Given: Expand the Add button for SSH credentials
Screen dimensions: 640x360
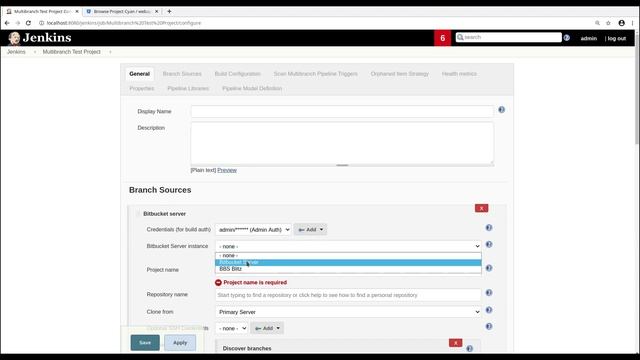Looking at the screenshot, I should click(267, 328).
